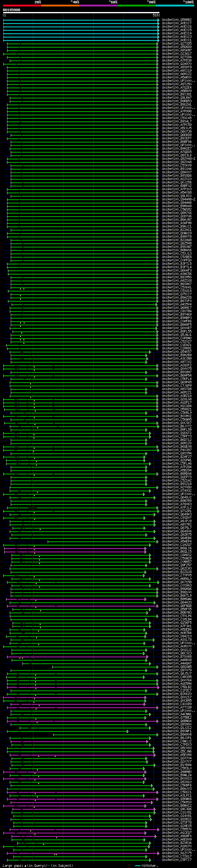
Task: Open hit UniRef100_Q2TSD5
Action: click(x=177, y=43)
